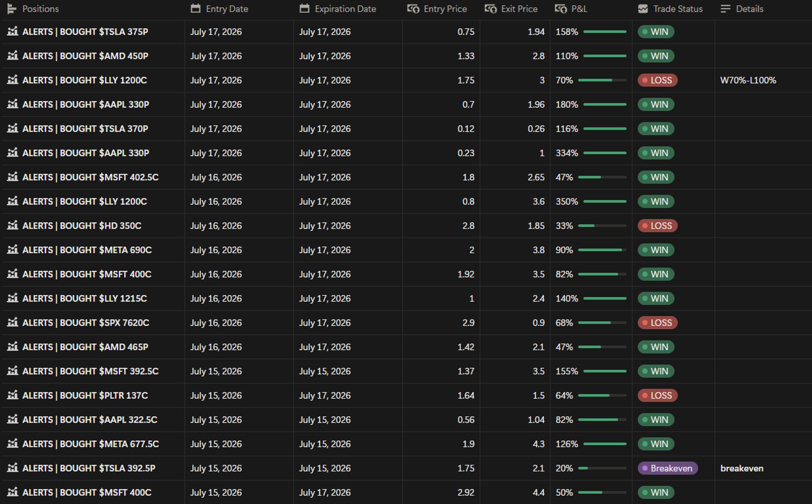Click the chart icon of the $AAPL 322.5C row
The width and height of the screenshot is (812, 504).
tap(13, 419)
